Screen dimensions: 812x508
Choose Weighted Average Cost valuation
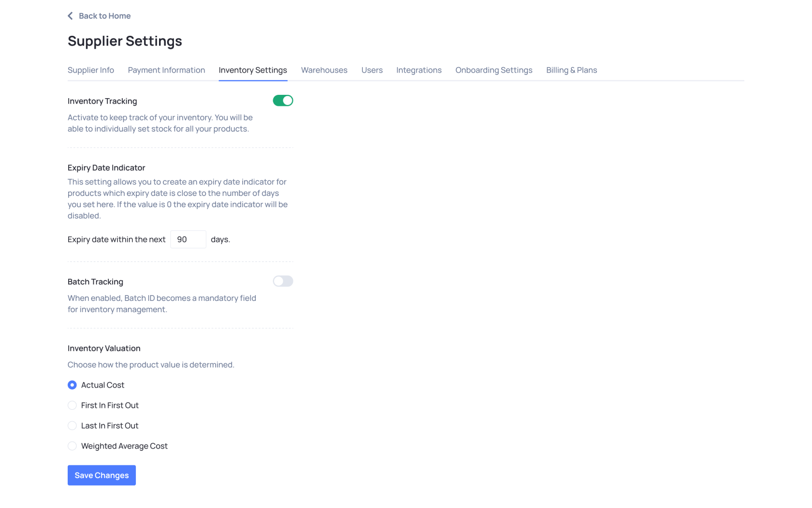coord(72,446)
